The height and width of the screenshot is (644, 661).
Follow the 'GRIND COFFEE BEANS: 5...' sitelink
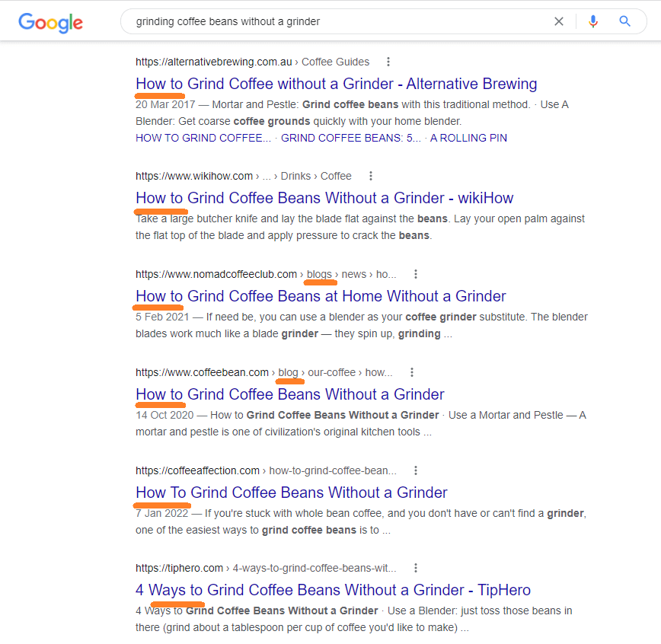(x=351, y=139)
